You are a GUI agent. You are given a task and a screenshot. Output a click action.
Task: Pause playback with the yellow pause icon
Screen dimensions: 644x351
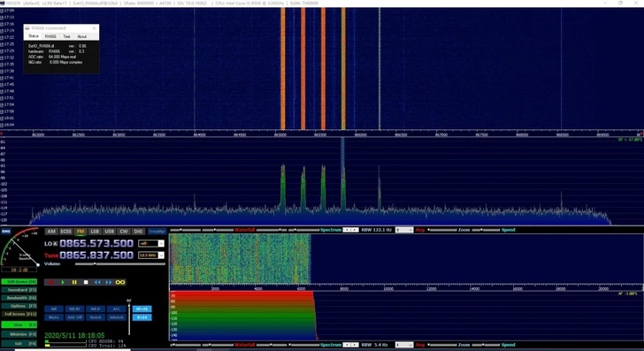click(x=74, y=282)
